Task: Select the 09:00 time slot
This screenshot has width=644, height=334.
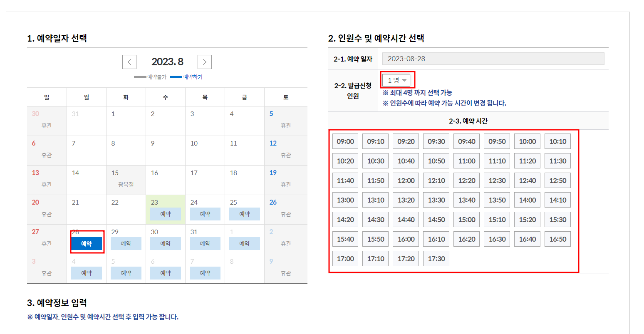Action: point(345,141)
